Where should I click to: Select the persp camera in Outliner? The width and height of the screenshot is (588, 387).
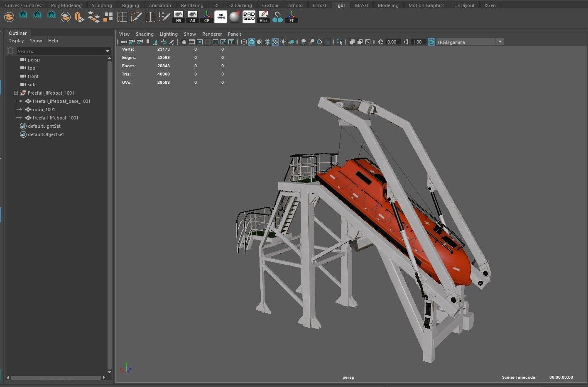pyautogui.click(x=34, y=60)
